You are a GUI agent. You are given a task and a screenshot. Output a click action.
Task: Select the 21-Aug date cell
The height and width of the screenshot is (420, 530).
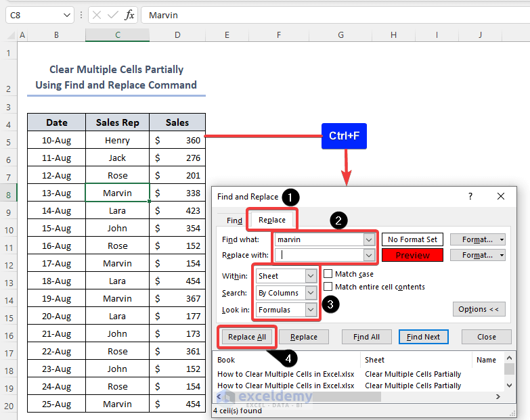pos(56,333)
